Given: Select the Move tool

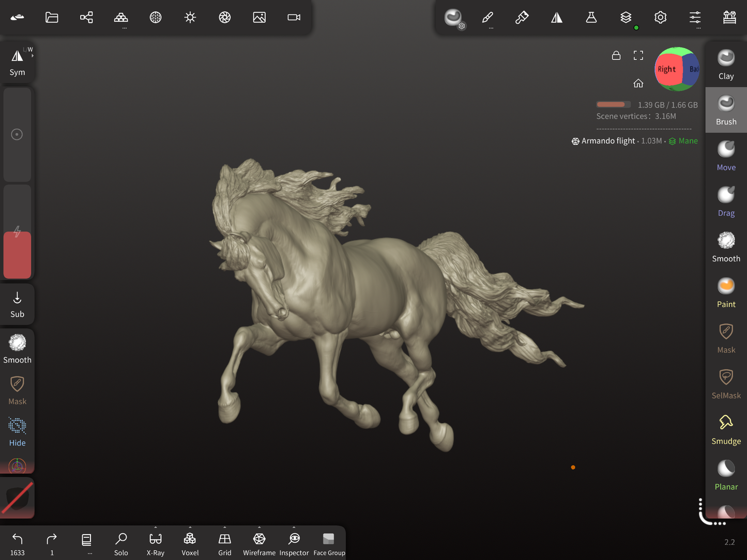Looking at the screenshot, I should coord(726,155).
